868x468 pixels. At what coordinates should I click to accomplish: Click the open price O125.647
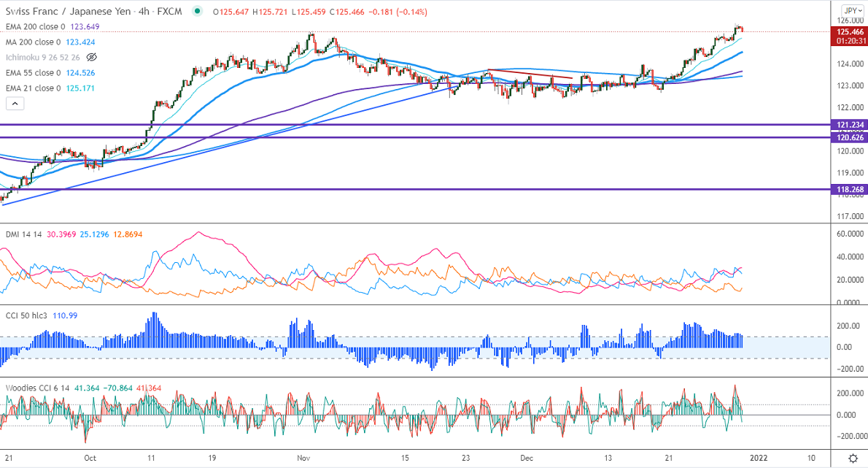230,12
